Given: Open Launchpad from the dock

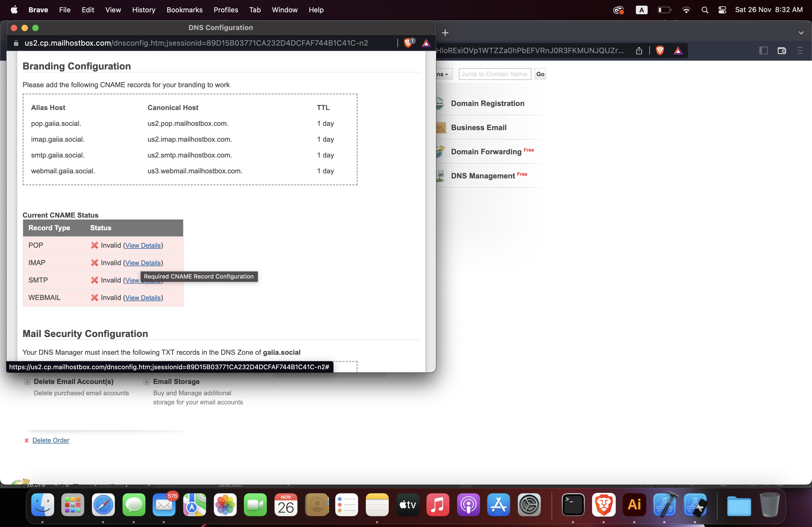Looking at the screenshot, I should pyautogui.click(x=73, y=504).
